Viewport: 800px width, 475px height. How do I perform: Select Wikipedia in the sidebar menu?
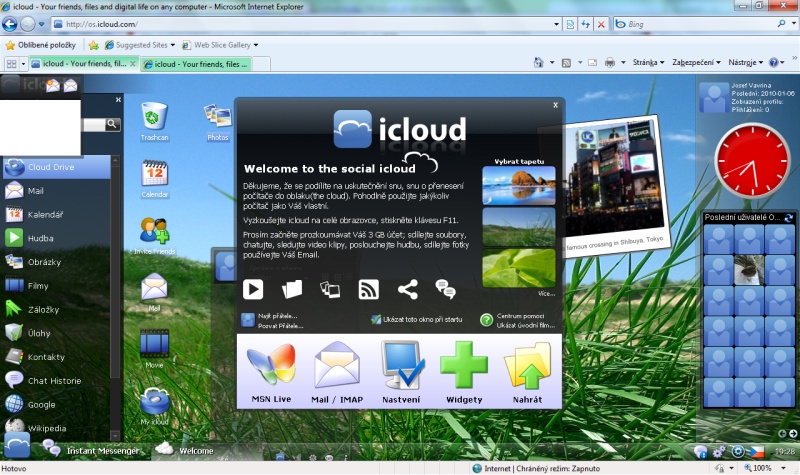56,428
